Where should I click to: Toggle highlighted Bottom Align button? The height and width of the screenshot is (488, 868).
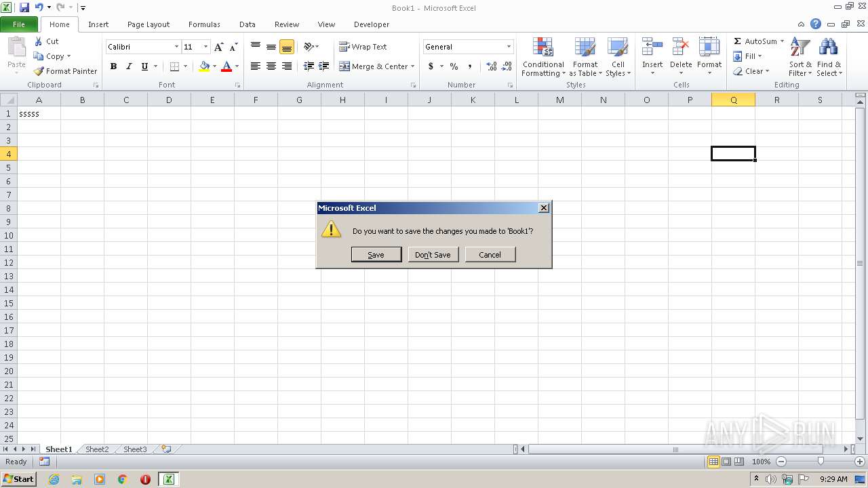tap(287, 47)
